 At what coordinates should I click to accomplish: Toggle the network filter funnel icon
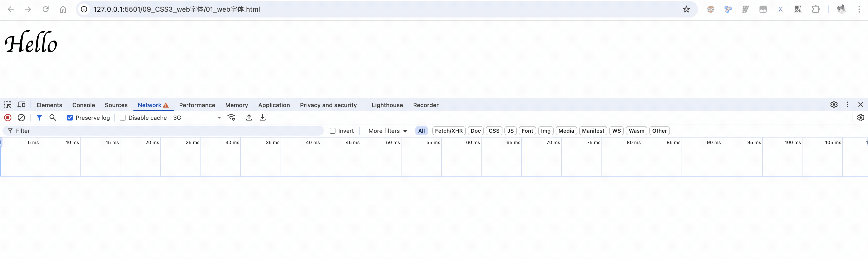39,118
